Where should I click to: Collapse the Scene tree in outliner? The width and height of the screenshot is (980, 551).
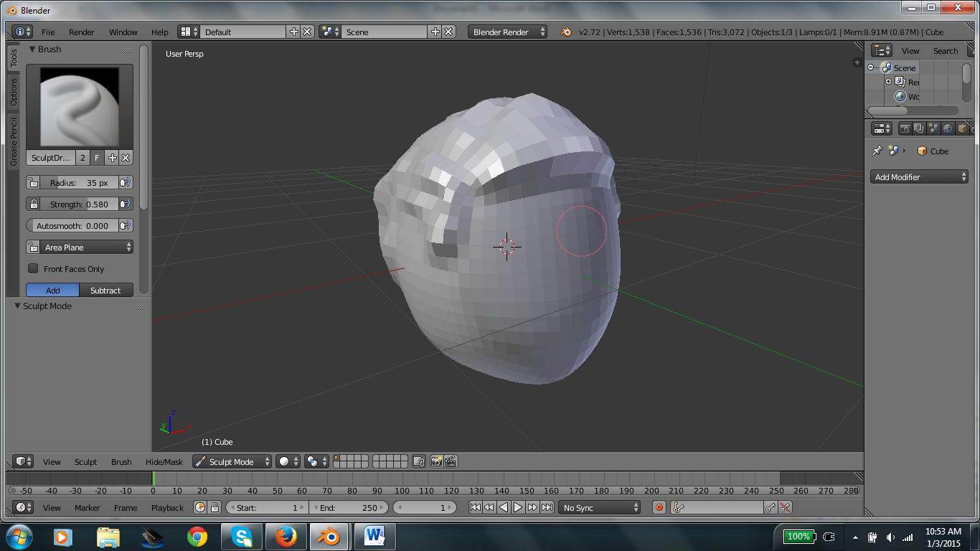pyautogui.click(x=870, y=67)
